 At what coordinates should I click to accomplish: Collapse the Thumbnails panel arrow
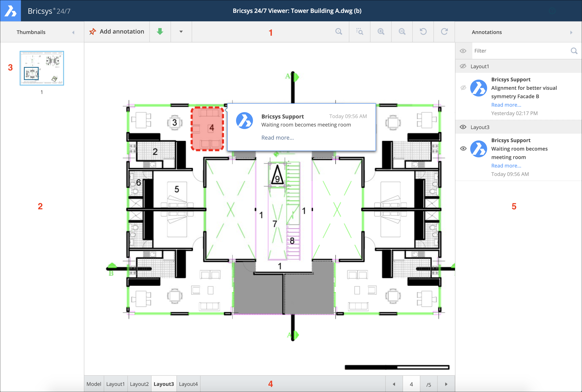click(x=73, y=32)
